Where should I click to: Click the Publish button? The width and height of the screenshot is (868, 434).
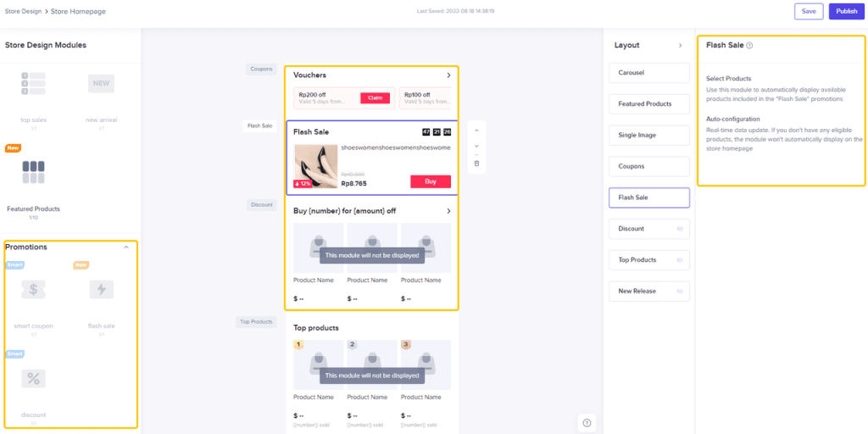click(847, 11)
